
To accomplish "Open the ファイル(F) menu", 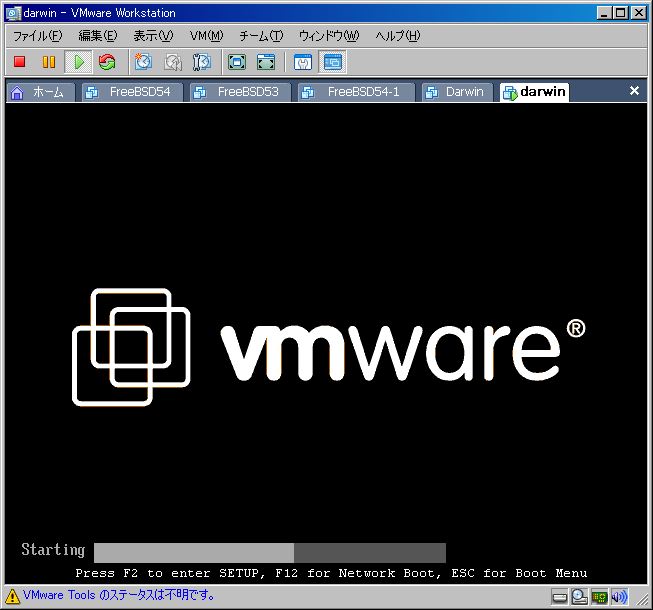I will coord(37,36).
